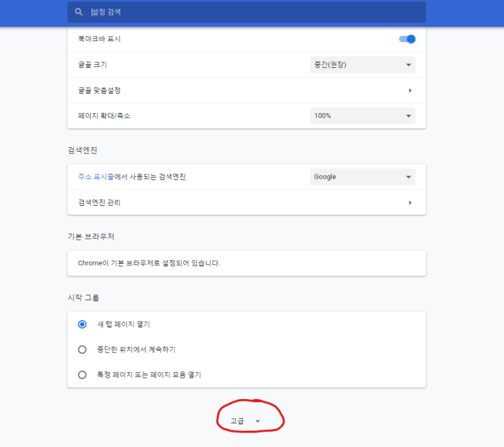Viewport: 504px width, 447px height.
Task: Open the 페이지 확대/축소 100% dropdown
Action: tap(362, 116)
